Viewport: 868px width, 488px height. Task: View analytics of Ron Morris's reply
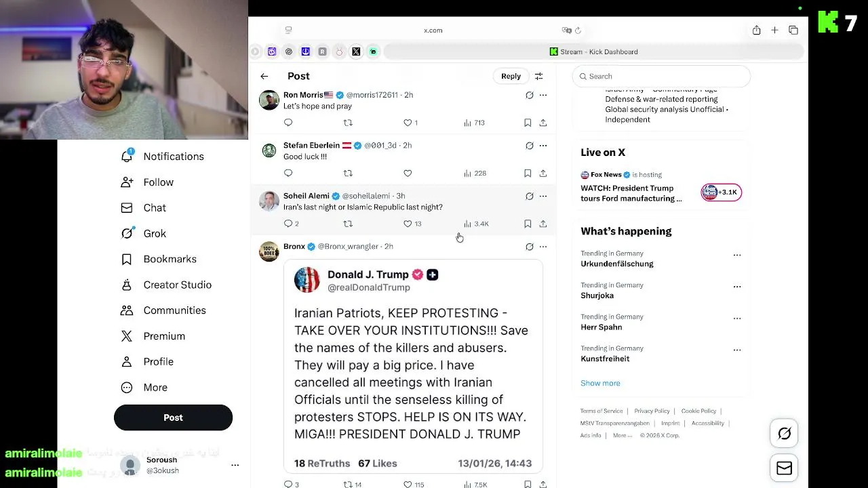[x=475, y=123]
